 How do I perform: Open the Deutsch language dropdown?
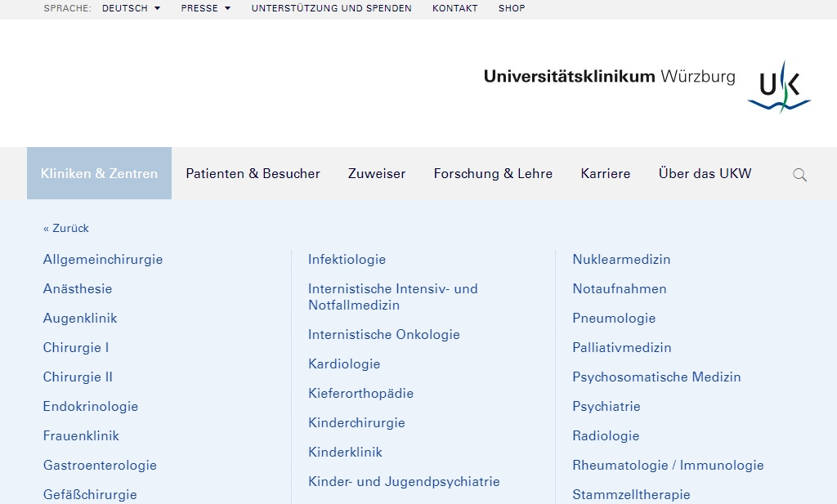coord(131,8)
